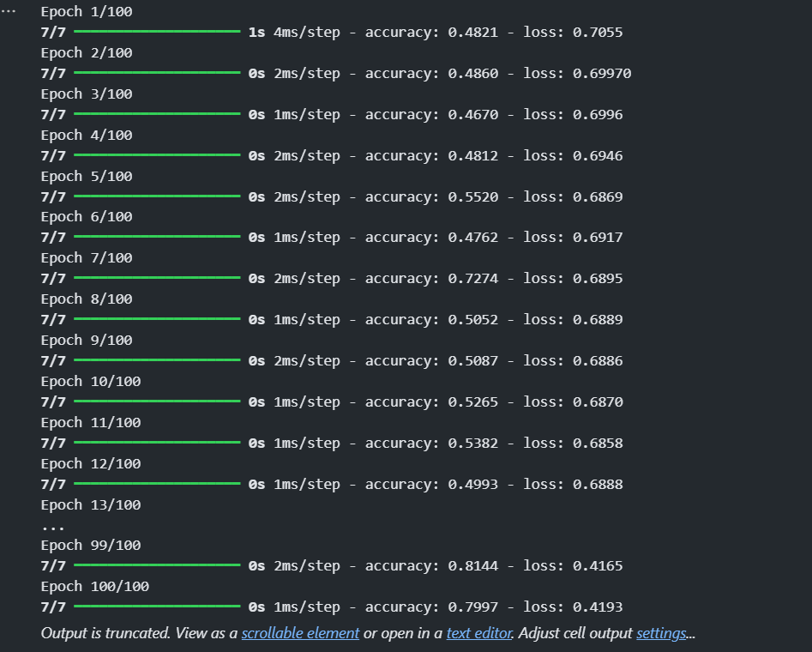Select the Epoch 11/100 line
The height and width of the screenshot is (652, 812).
[91, 422]
